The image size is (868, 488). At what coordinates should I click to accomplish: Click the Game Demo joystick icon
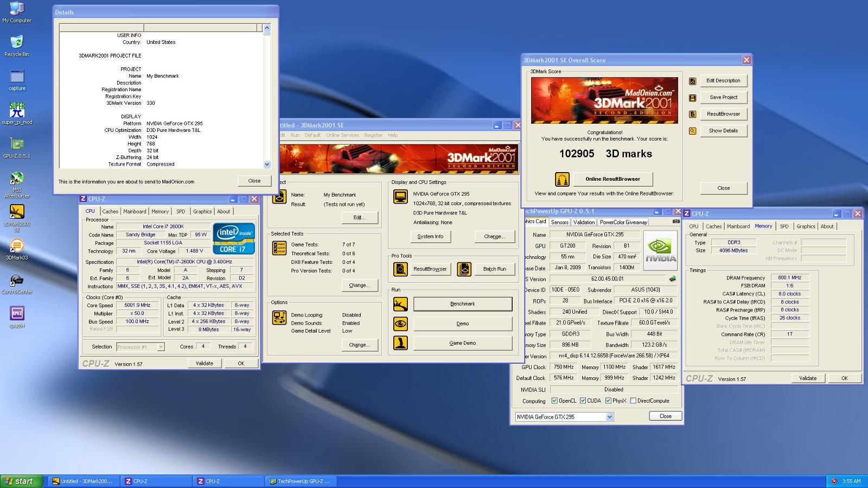(x=400, y=343)
